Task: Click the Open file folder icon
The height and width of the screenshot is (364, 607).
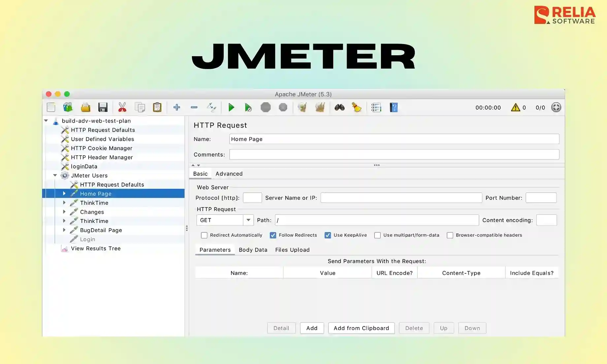Action: (x=85, y=107)
